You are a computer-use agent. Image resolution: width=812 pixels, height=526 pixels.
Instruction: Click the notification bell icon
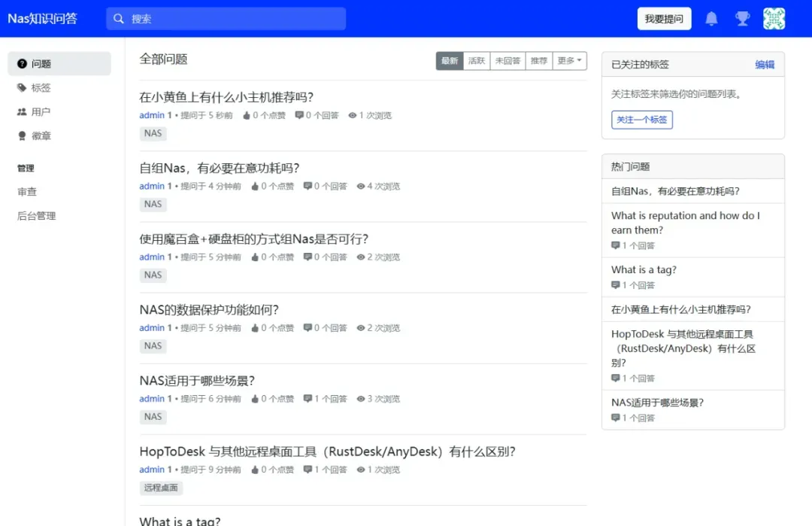(x=711, y=19)
